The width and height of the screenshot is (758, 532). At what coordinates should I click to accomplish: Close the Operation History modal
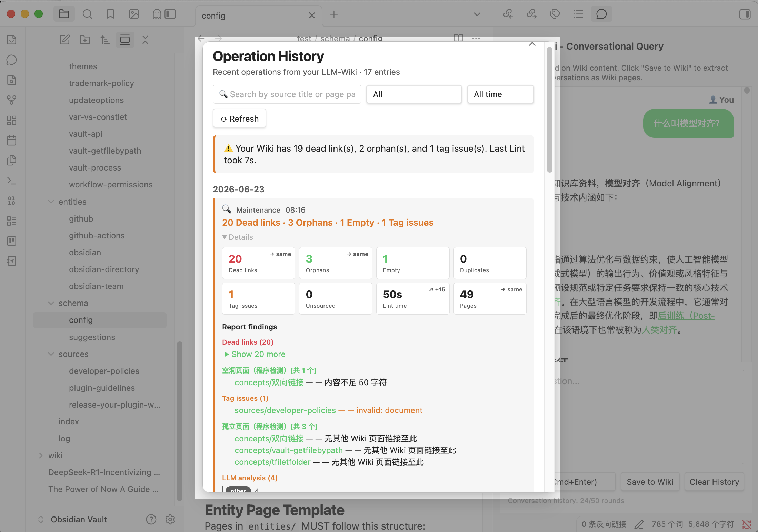532,43
